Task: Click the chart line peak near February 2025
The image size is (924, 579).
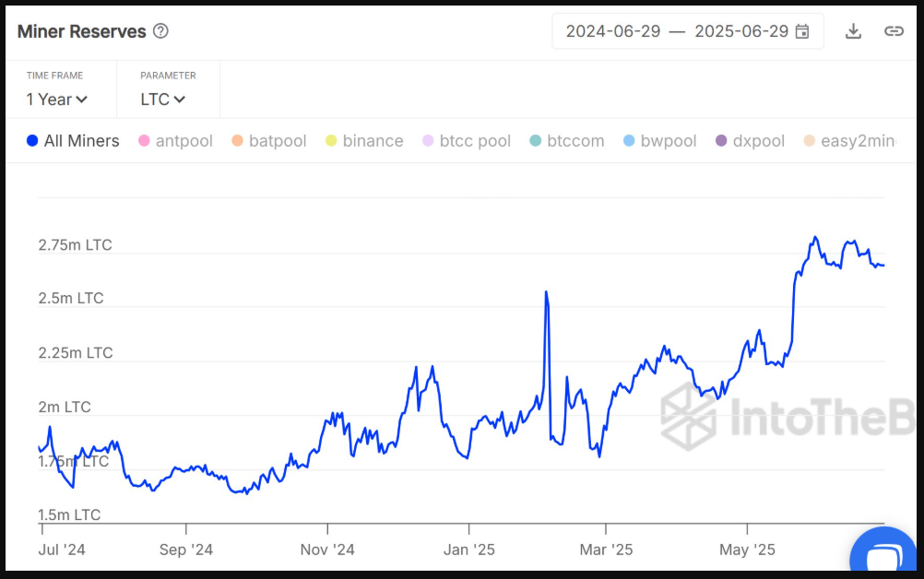Action: 547,293
